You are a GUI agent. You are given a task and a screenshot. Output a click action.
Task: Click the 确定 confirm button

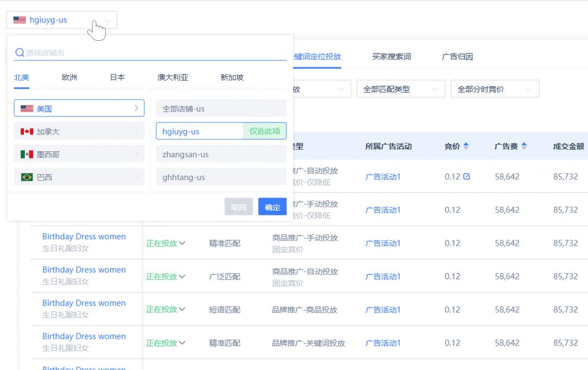272,207
